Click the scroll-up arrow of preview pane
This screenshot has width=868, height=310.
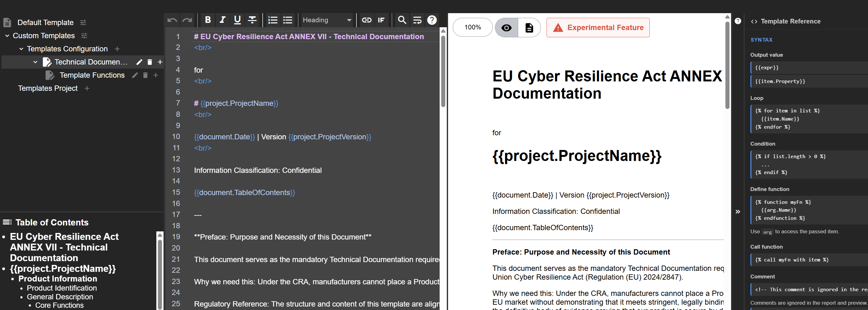pyautogui.click(x=727, y=17)
